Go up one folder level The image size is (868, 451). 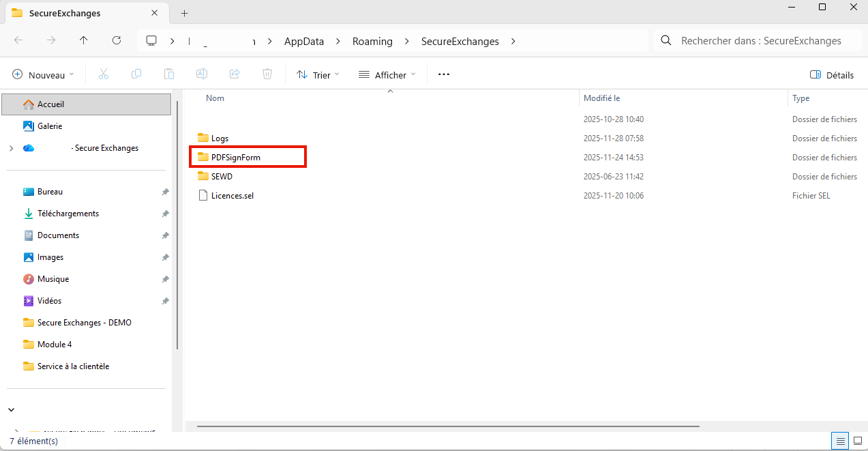(x=84, y=41)
